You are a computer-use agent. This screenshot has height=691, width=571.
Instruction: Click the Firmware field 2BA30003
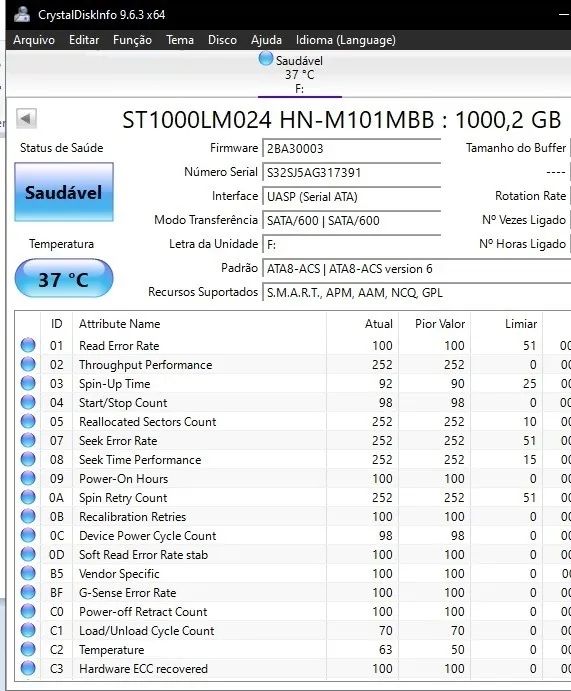[352, 149]
